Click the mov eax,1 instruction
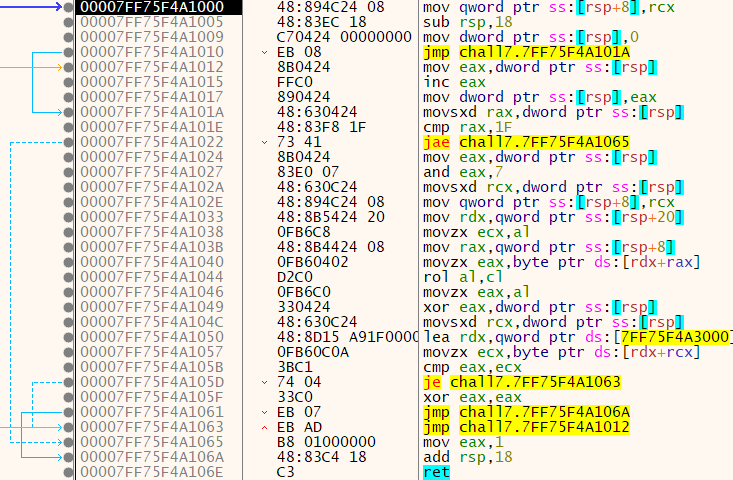Viewport: 733px width, 480px height. click(463, 442)
